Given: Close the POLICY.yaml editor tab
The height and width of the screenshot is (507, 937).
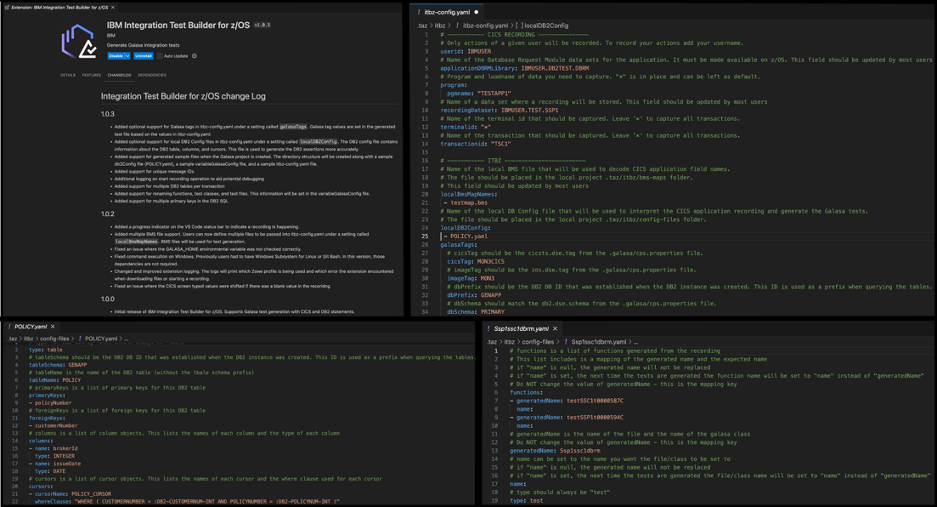Looking at the screenshot, I should (x=53, y=326).
